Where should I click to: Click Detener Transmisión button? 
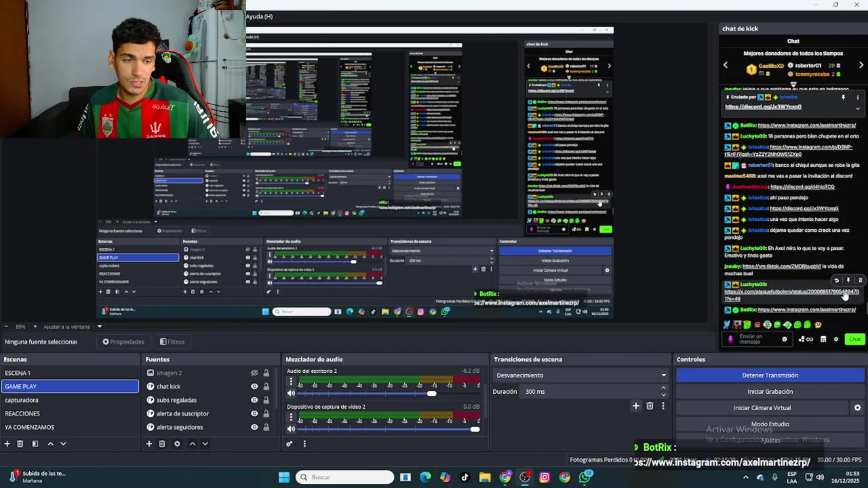(x=770, y=375)
